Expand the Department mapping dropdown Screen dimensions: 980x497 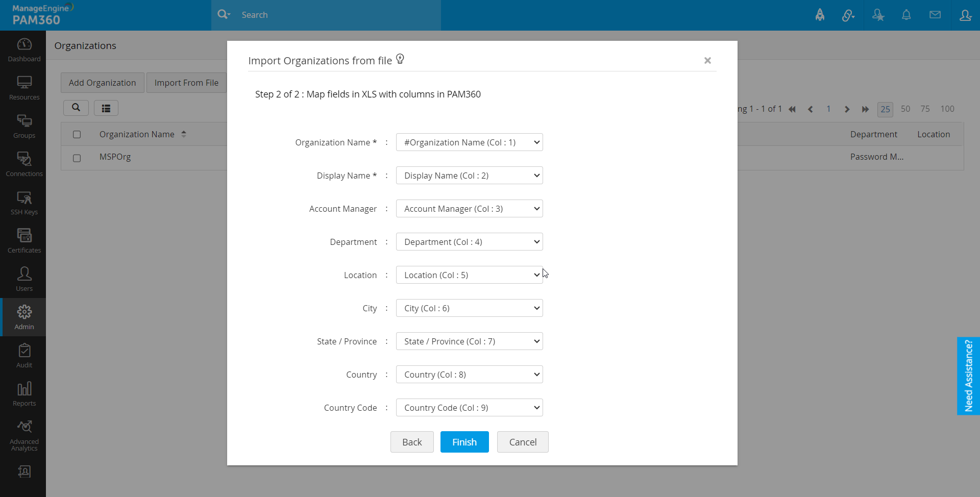tap(469, 242)
